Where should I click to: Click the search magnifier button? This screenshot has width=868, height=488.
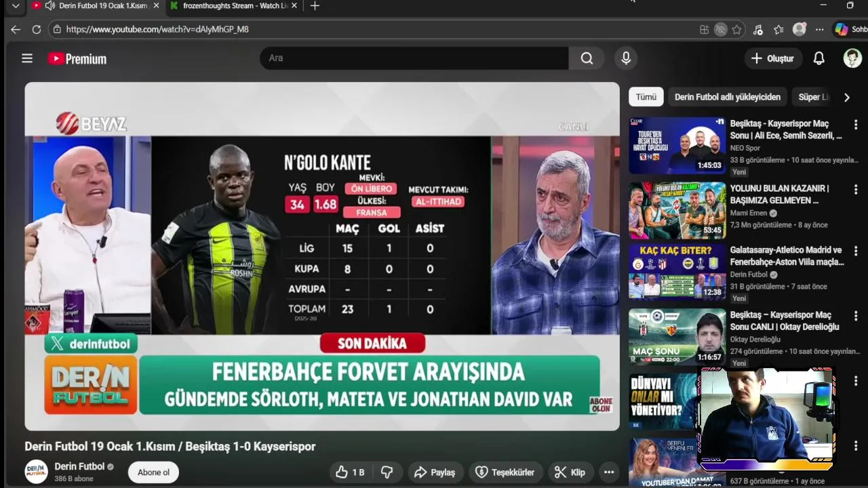pos(587,58)
